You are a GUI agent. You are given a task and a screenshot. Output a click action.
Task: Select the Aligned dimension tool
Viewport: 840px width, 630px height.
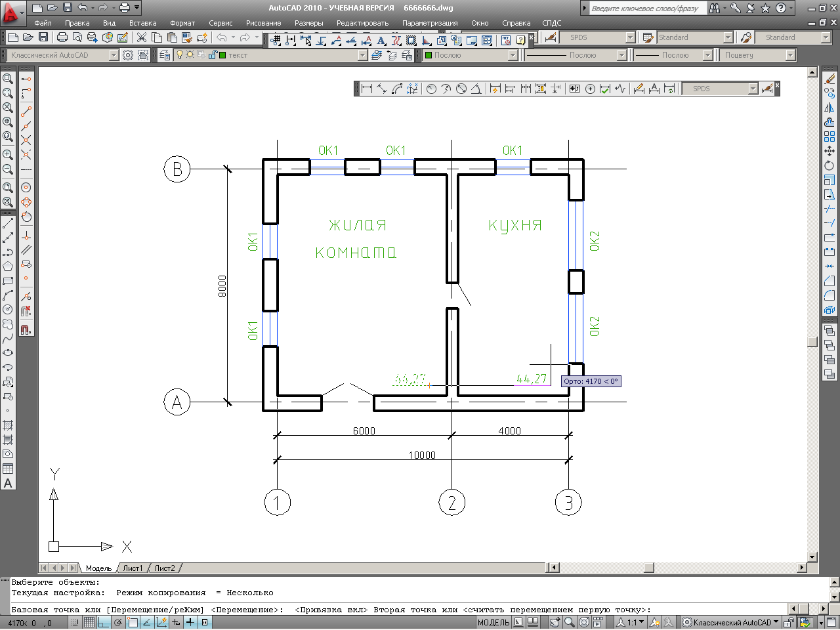click(x=381, y=89)
